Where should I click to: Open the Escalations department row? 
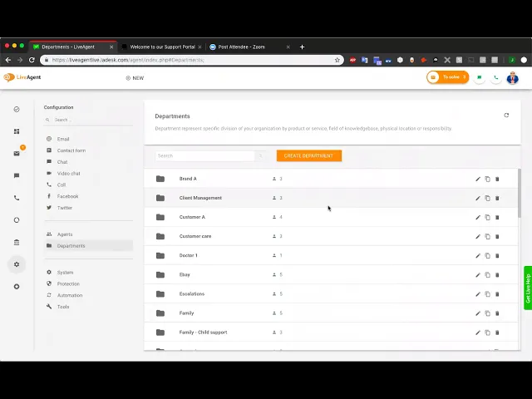click(x=331, y=294)
